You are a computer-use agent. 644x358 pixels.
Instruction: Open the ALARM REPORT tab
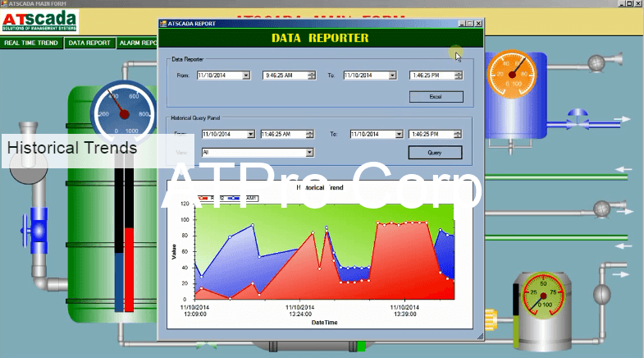coord(137,43)
